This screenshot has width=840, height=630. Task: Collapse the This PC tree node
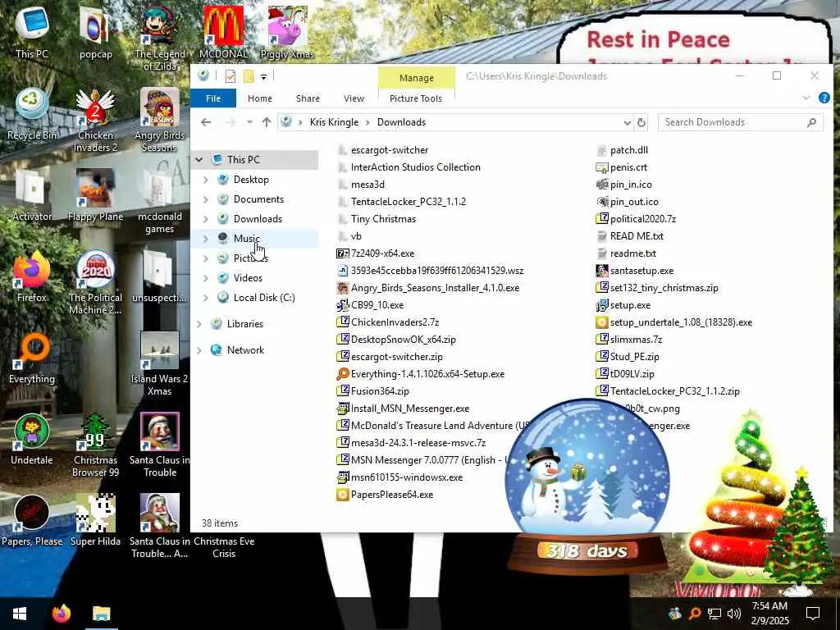pyautogui.click(x=199, y=160)
